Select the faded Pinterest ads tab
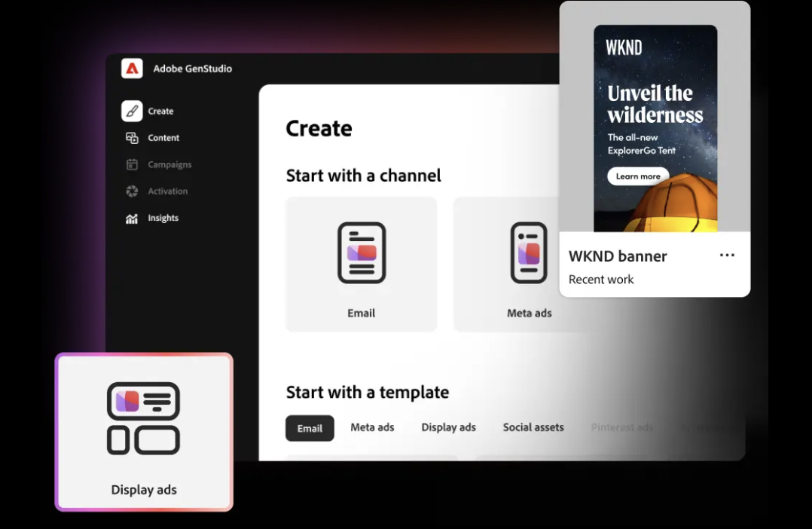 pyautogui.click(x=622, y=427)
